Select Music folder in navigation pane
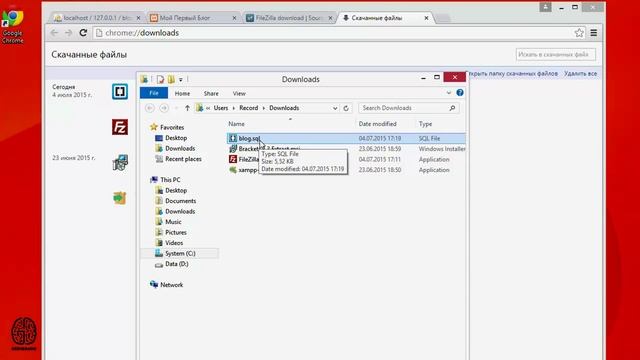The height and width of the screenshot is (360, 640). point(173,222)
